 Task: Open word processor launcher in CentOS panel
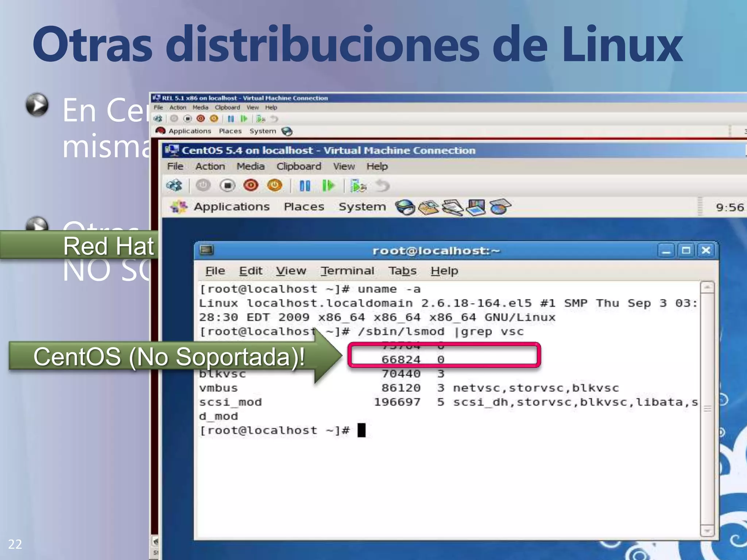[453, 207]
